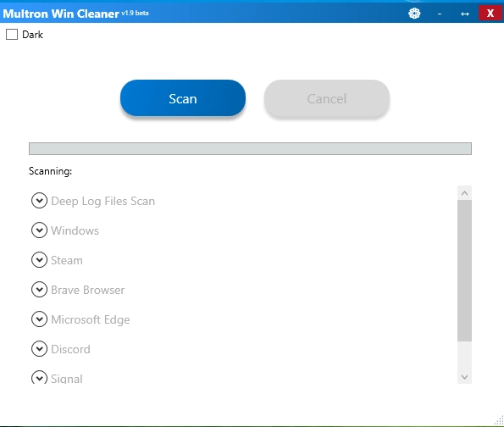504x427 pixels.
Task: Select the Steam label
Action: click(67, 260)
